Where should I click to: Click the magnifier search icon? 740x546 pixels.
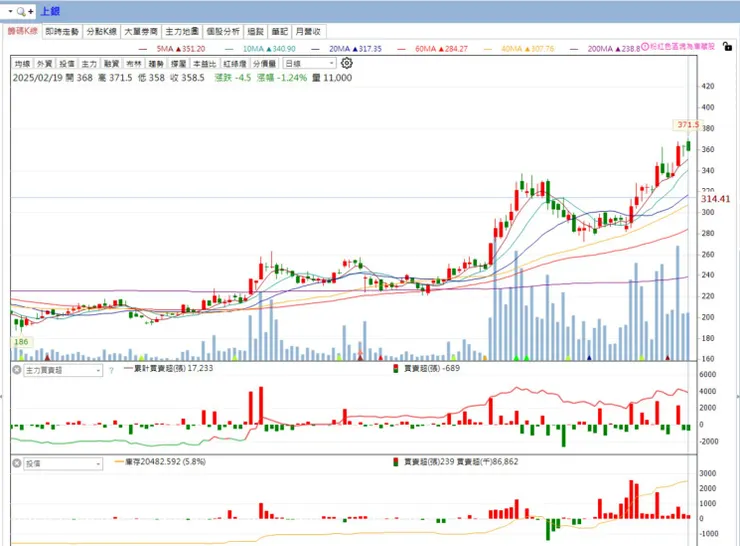point(21,11)
